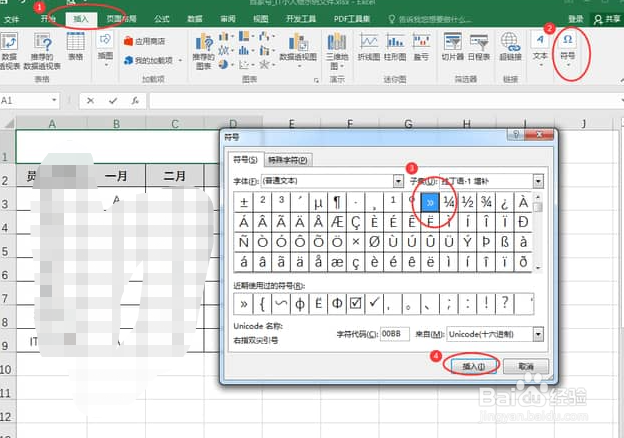This screenshot has width=624, height=438.
Task: Select the ¼ symbol in the grid
Action: (x=449, y=202)
